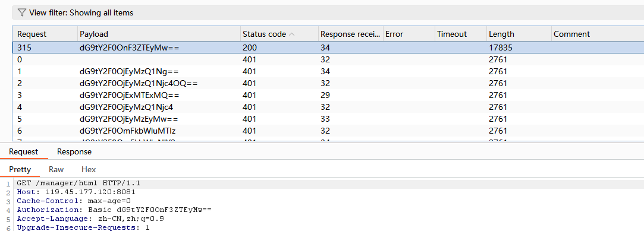Click the Host header line

[x=76, y=192]
